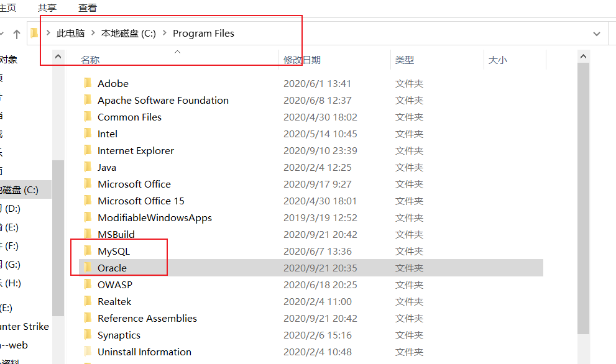This screenshot has height=364, width=616.
Task: Sort by 修改日期 column header
Action: click(x=302, y=60)
